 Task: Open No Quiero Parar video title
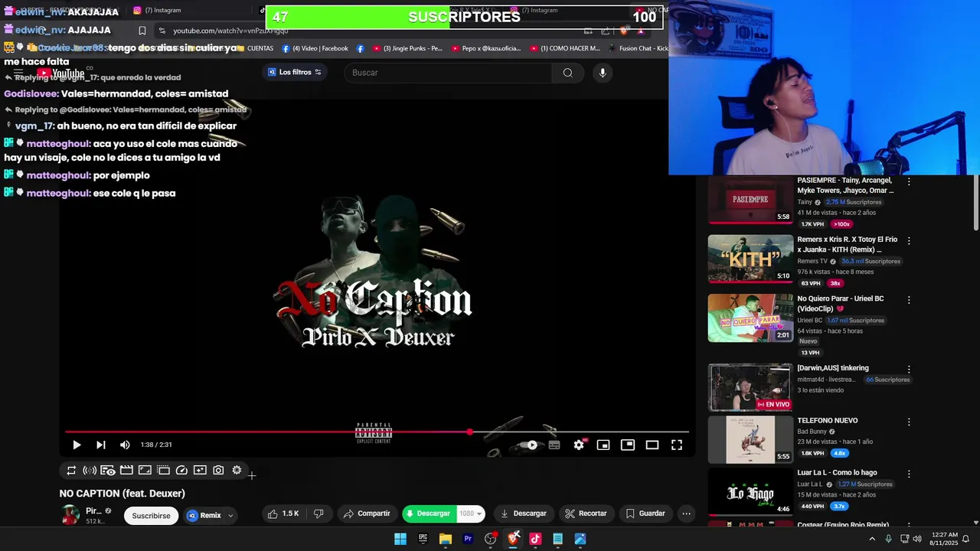pyautogui.click(x=841, y=303)
